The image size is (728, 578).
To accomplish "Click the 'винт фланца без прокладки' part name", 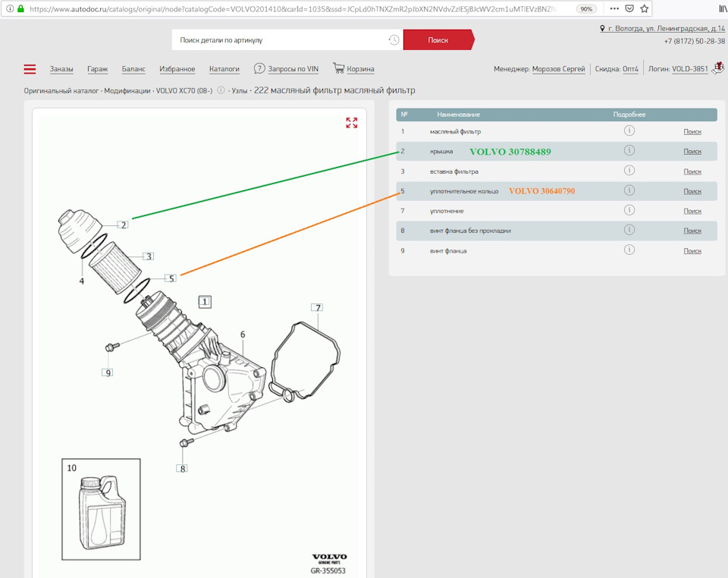I will pos(470,231).
